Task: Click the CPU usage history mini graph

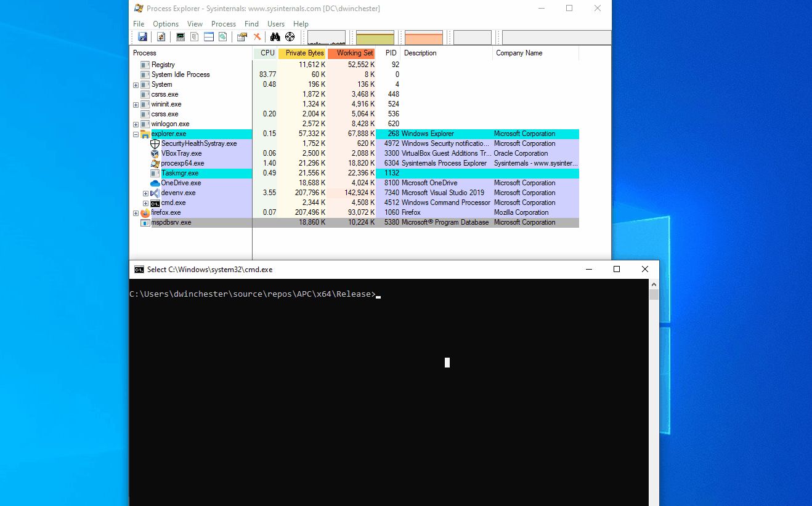Action: tap(327, 38)
